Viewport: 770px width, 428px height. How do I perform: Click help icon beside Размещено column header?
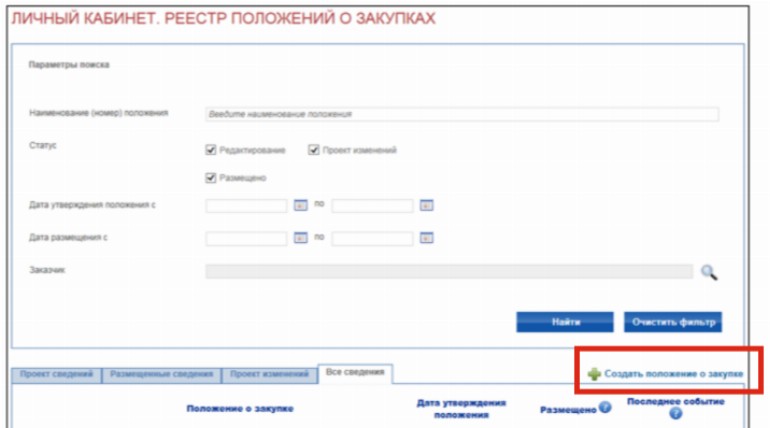[x=605, y=408]
